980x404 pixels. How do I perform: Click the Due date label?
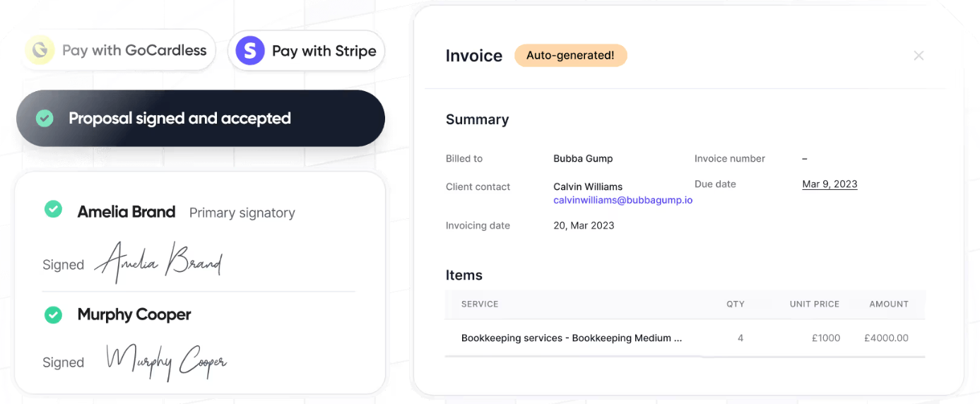[715, 184]
